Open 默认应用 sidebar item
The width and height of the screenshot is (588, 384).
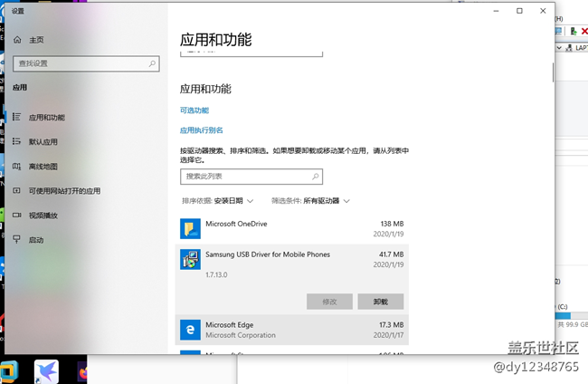[x=43, y=142]
